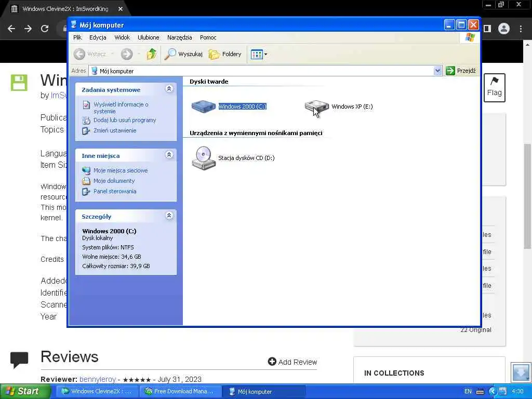Click the Moje dokumenty folder icon
The image size is (532, 399).
[86, 181]
